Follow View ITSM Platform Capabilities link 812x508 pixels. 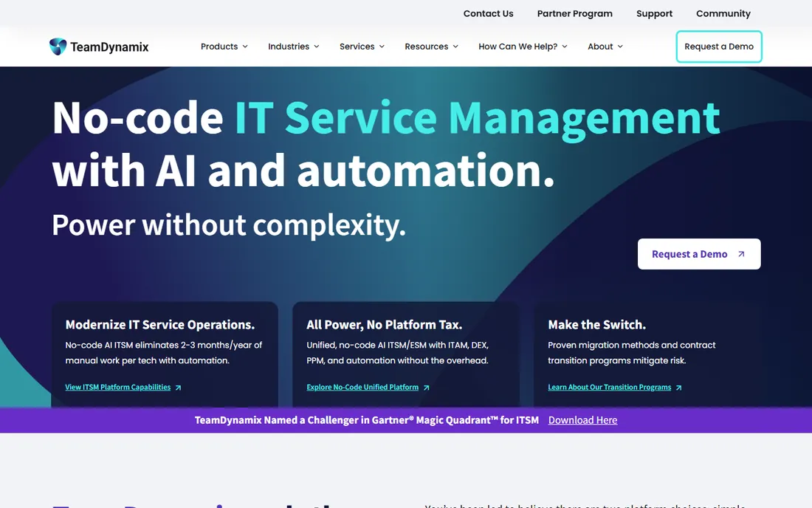click(x=117, y=388)
